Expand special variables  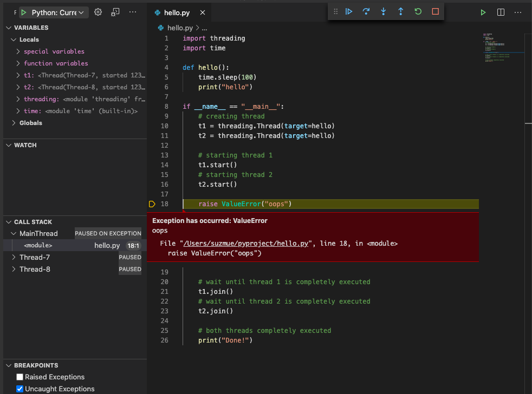click(x=18, y=51)
